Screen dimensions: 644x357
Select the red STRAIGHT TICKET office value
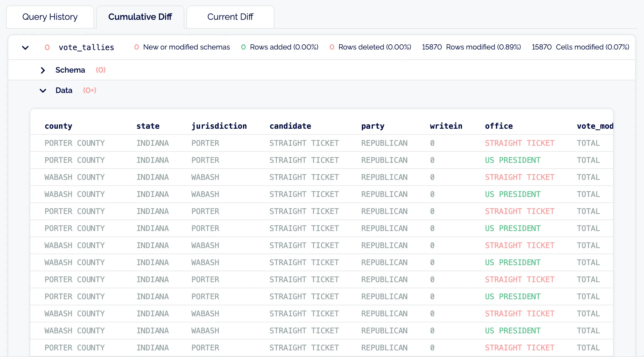[519, 143]
